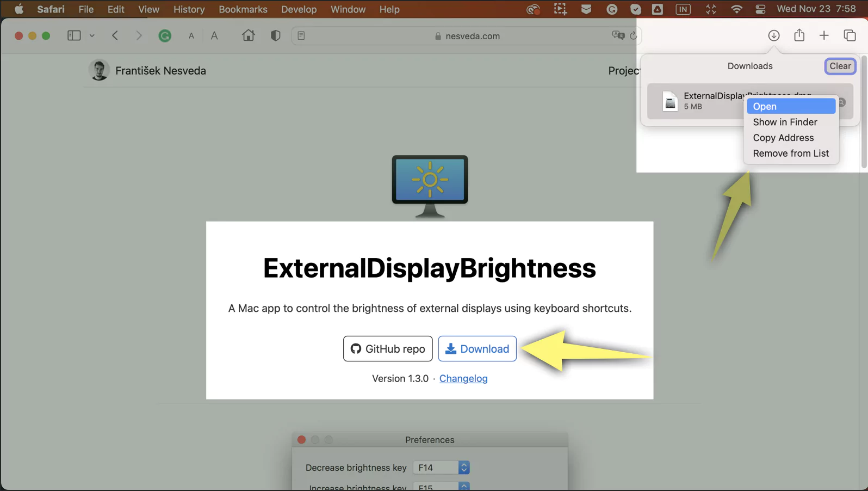Show the tab overview
Viewport: 868px width, 491px height.
(850, 35)
